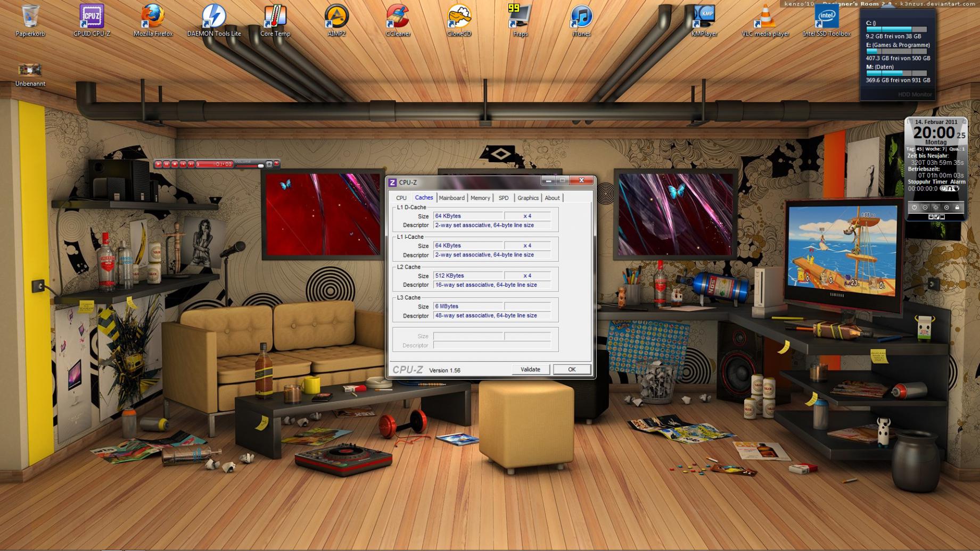Stop playback in the red player widget
The image size is (980, 551).
(x=175, y=164)
